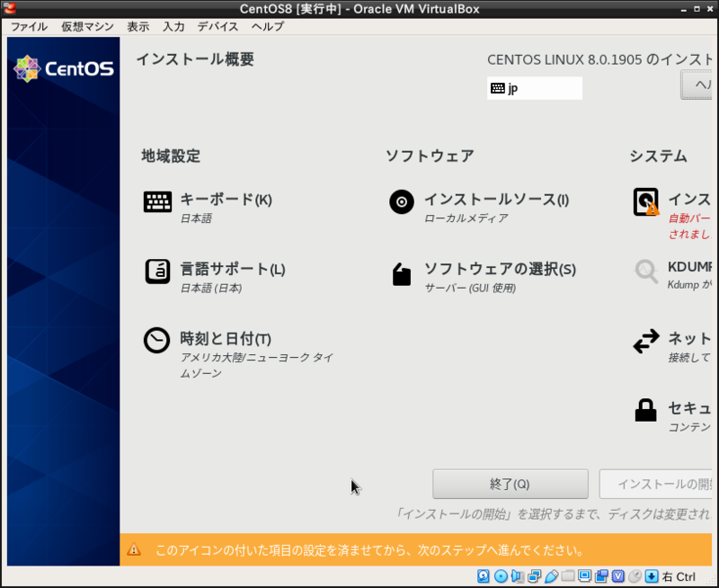Click the VirtualBox audio status icon

point(518,576)
